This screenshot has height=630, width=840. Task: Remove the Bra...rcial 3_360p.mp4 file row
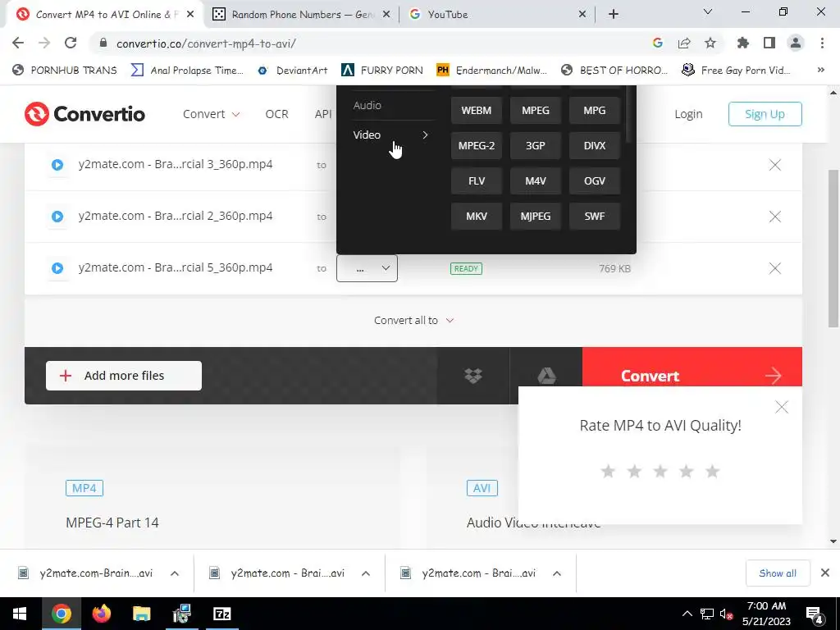774,165
